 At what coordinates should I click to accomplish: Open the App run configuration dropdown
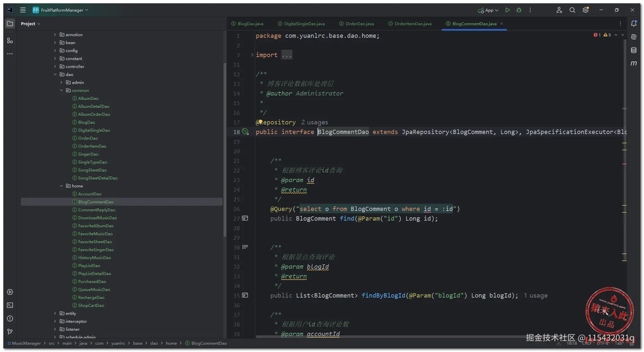point(488,10)
